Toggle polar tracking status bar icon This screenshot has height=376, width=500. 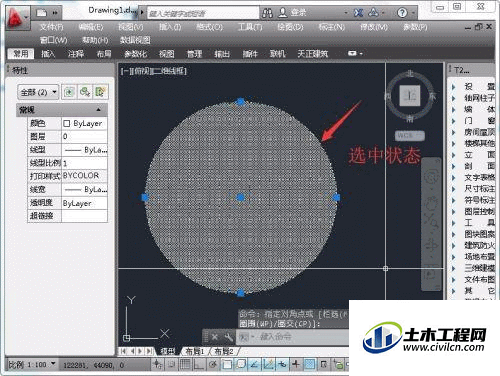213,364
